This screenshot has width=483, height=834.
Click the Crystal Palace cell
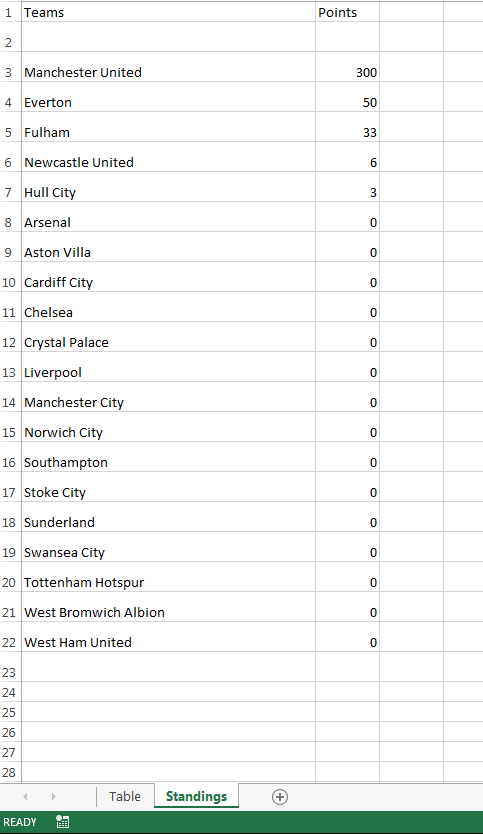[169, 343]
